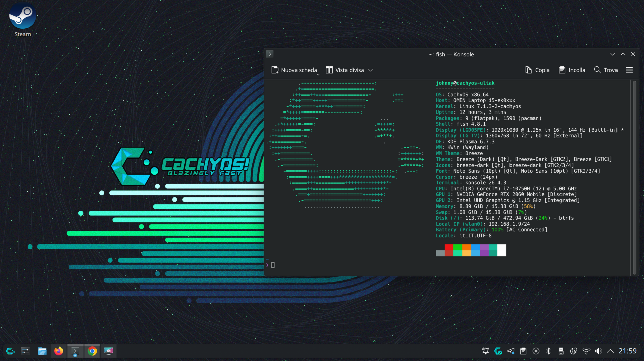Click the media pause tray icon
Image resolution: width=644 pixels, height=361 pixels.
536,351
